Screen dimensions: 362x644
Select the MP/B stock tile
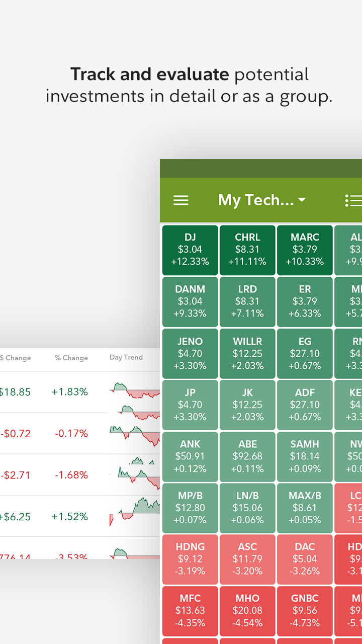click(190, 507)
